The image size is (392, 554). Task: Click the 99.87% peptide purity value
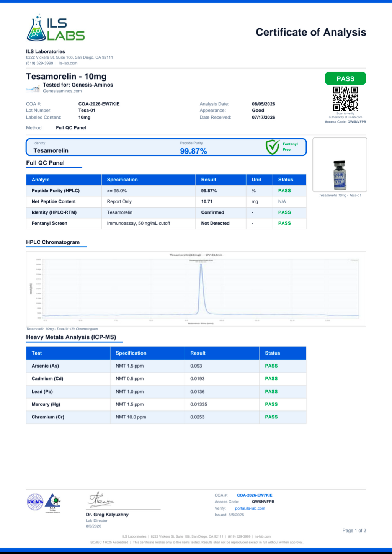click(x=193, y=151)
